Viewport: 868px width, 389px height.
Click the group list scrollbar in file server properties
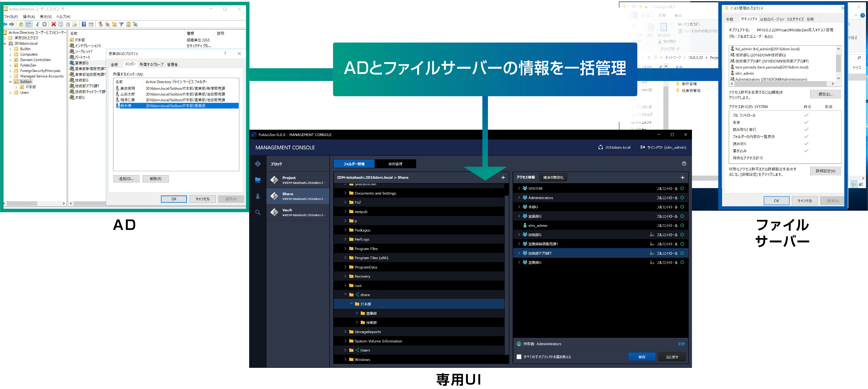coord(838,64)
